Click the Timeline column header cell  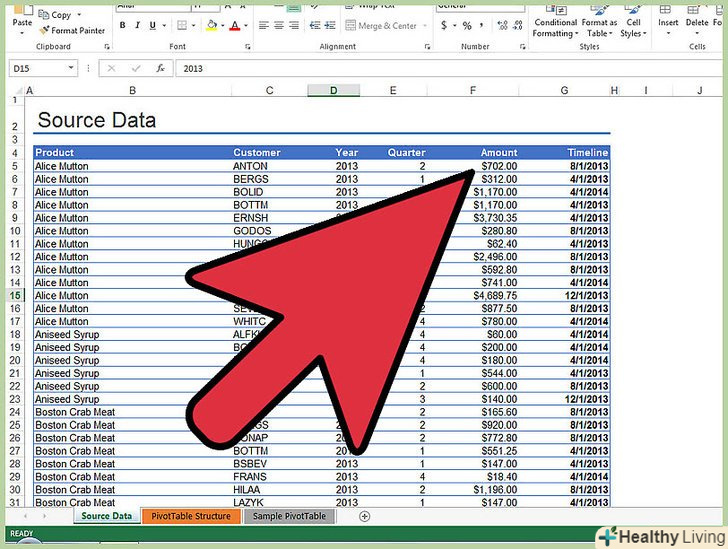pos(564,152)
